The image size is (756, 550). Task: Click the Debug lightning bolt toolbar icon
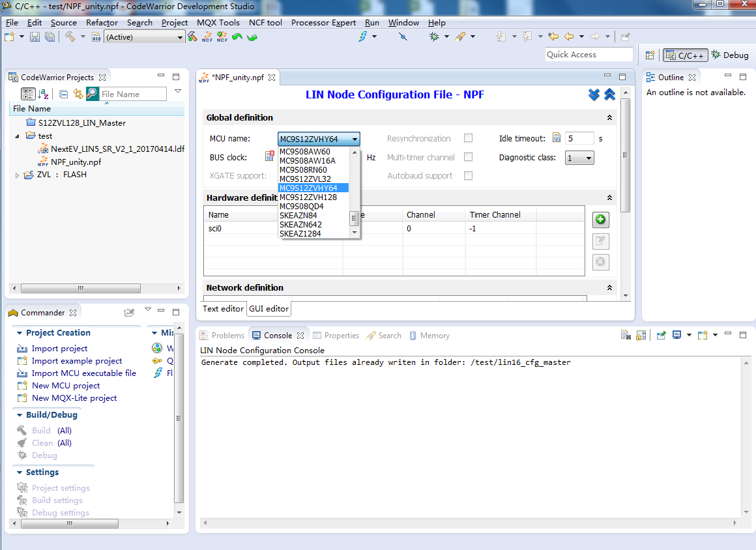tap(364, 36)
